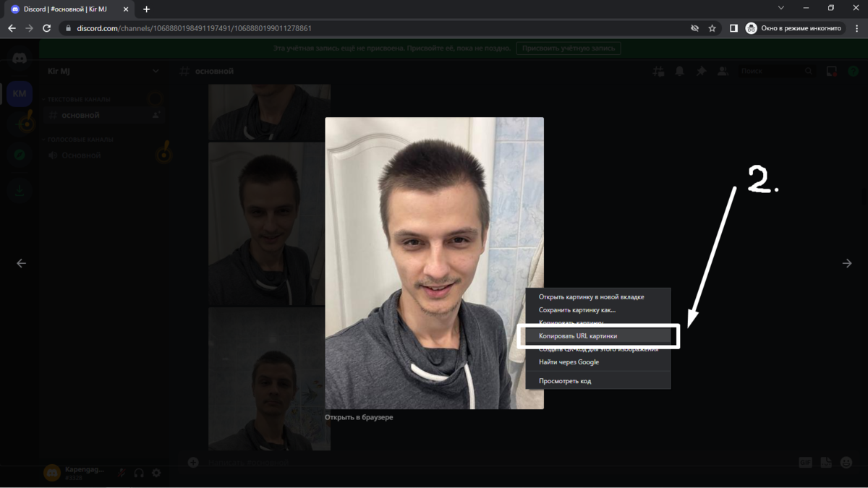Screen dimensions: 868x488
Task: Click invite icon on #основной channel
Action: tap(156, 115)
